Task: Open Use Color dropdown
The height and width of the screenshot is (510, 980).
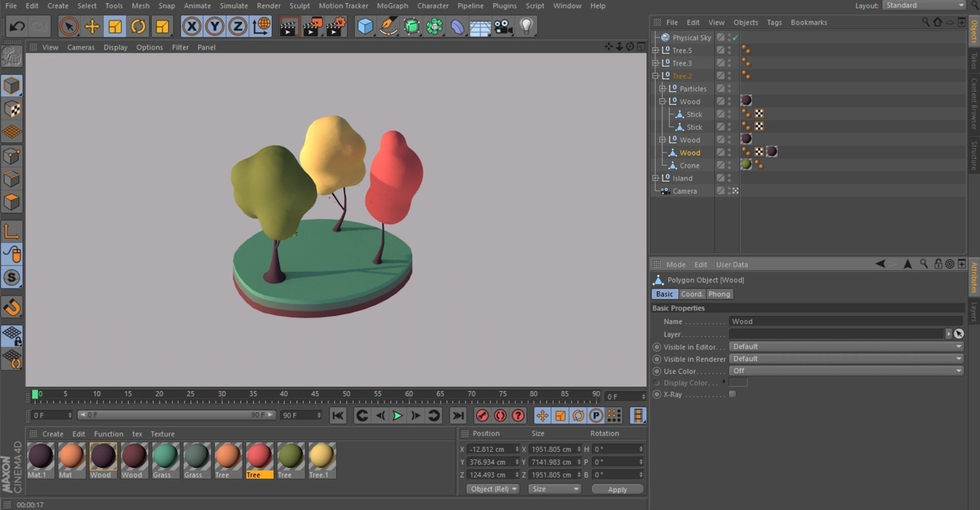Action: 846,371
